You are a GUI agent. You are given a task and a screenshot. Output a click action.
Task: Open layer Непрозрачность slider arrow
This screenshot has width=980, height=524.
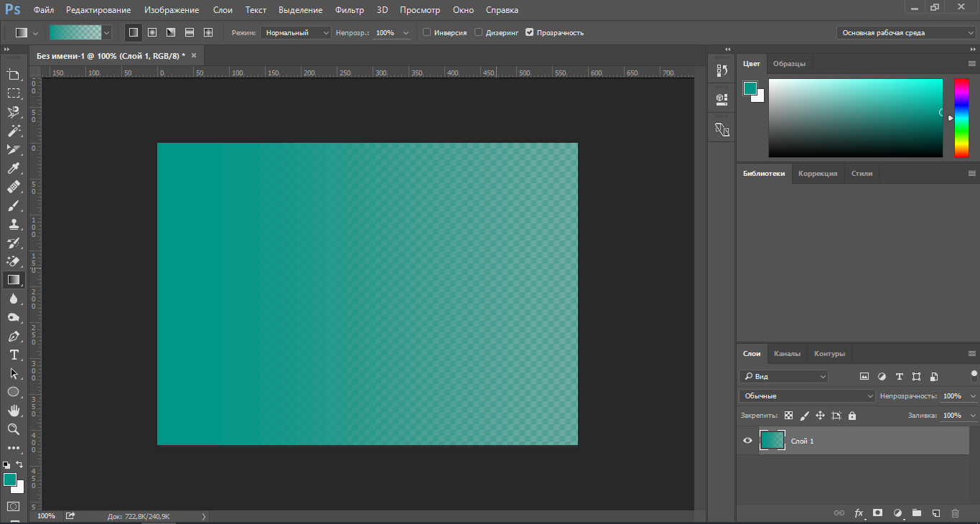974,396
